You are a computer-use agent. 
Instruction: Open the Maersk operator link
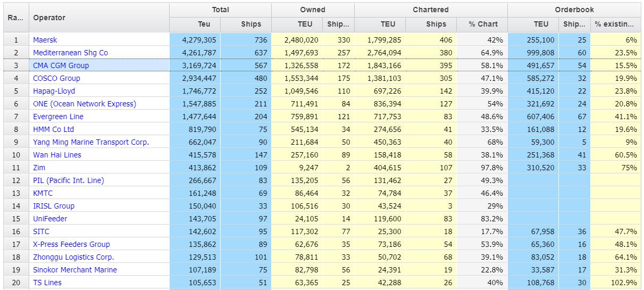(45, 40)
